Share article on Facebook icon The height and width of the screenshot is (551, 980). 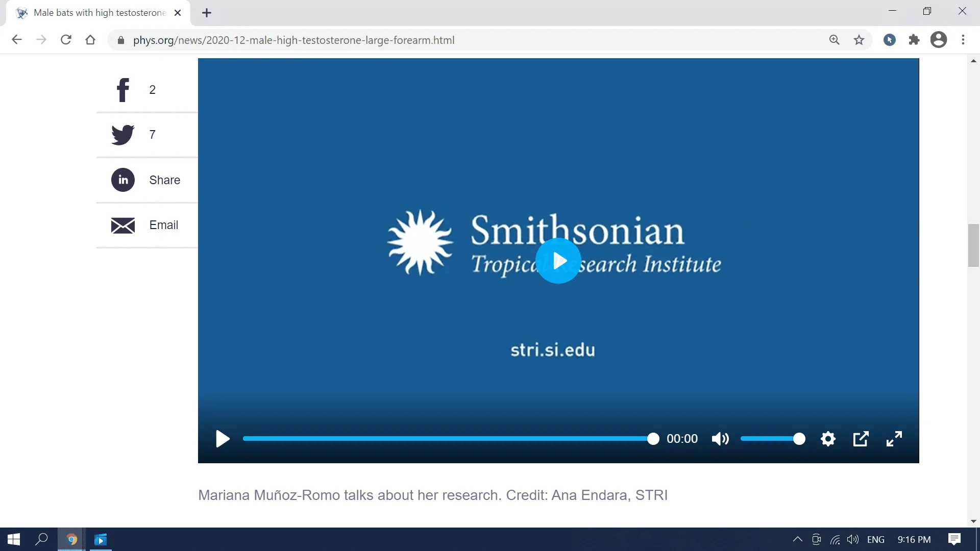(123, 90)
